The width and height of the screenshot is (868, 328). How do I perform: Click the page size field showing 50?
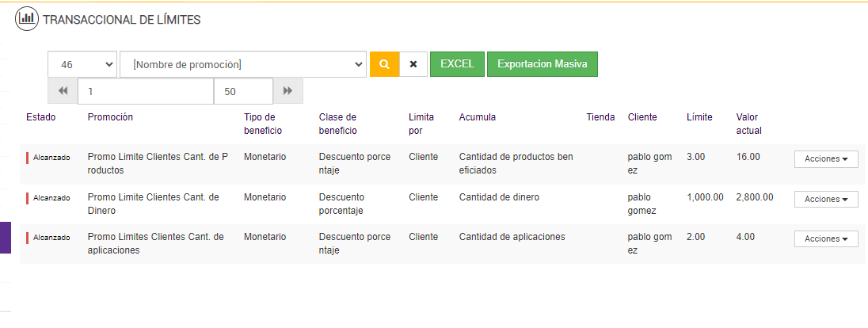(243, 91)
